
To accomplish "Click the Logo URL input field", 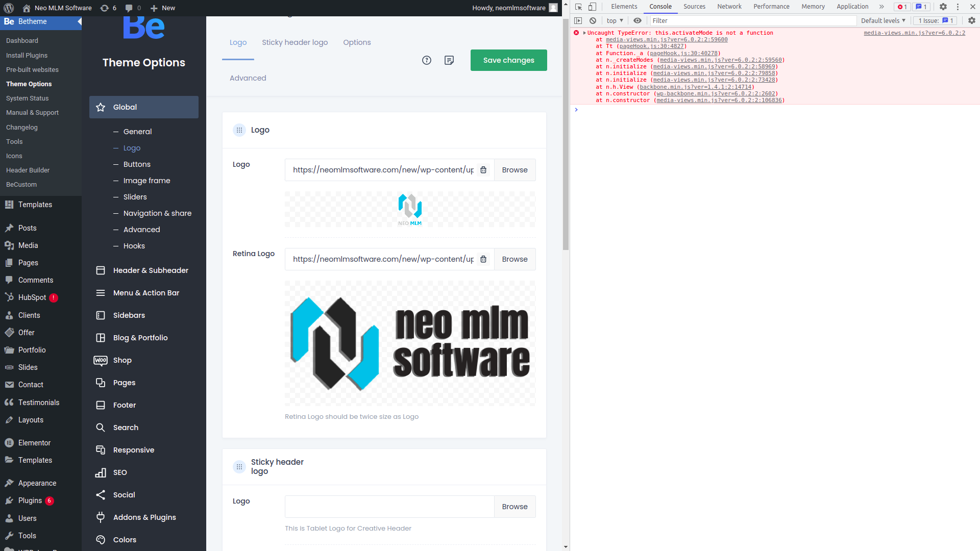I will coord(382,169).
